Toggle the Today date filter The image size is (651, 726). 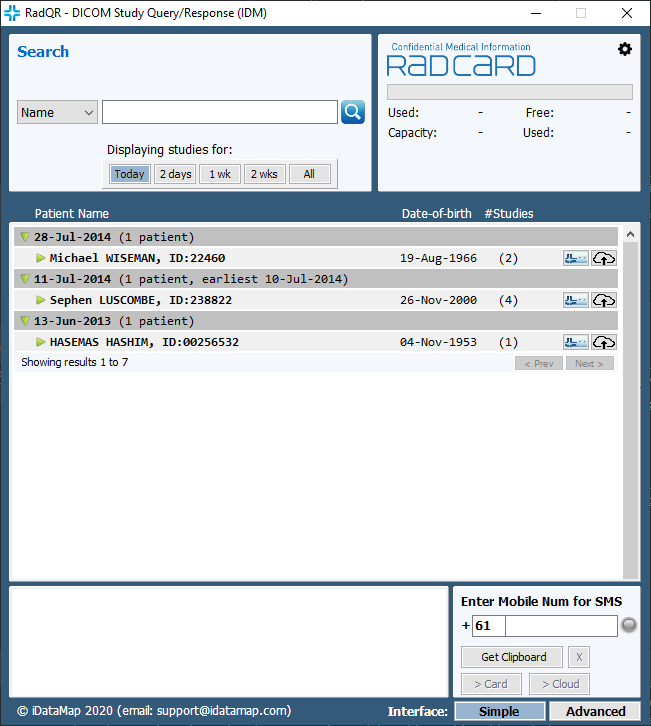coord(130,174)
